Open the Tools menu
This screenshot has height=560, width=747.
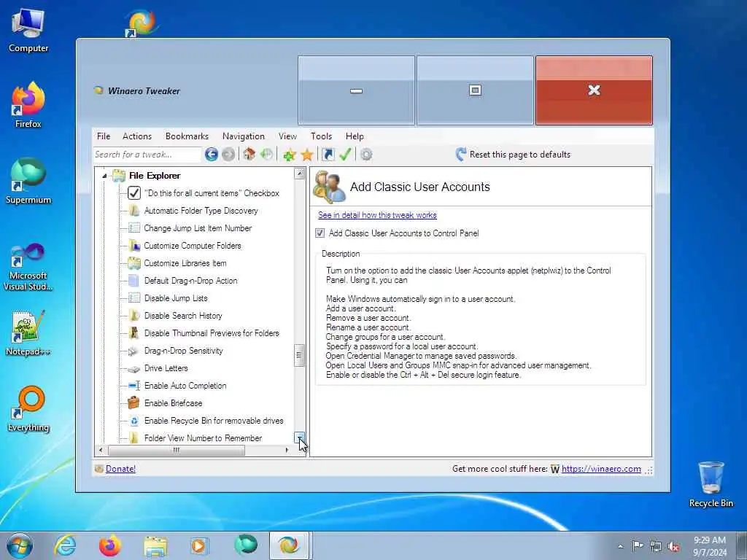(x=322, y=136)
